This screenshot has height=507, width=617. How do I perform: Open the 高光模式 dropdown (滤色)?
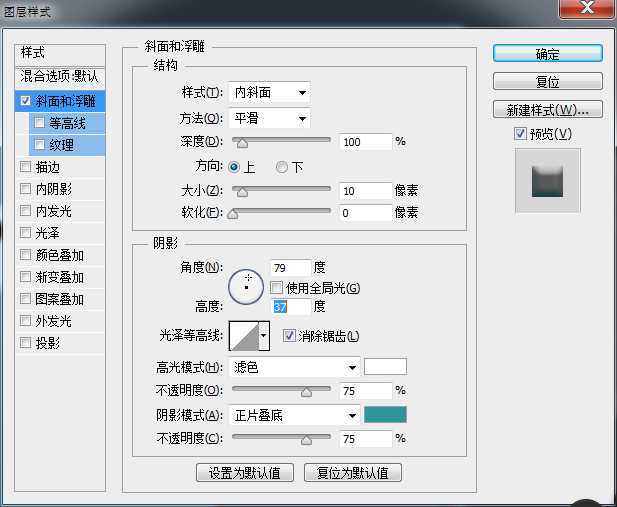pyautogui.click(x=293, y=367)
